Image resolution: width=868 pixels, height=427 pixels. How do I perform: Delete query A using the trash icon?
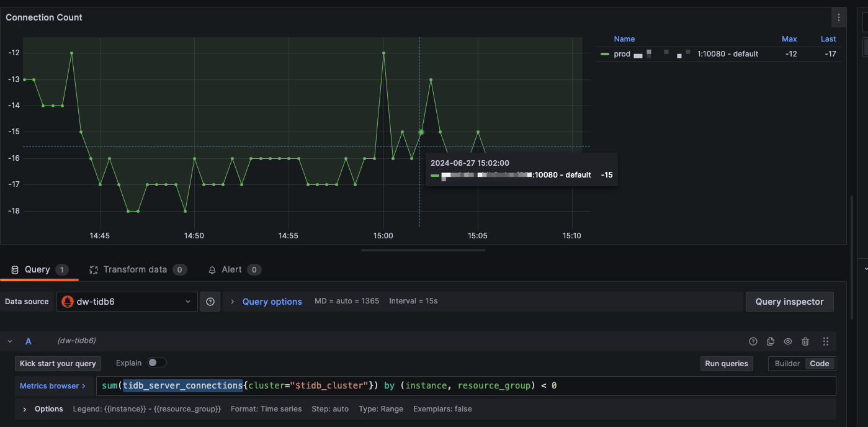[x=805, y=341]
